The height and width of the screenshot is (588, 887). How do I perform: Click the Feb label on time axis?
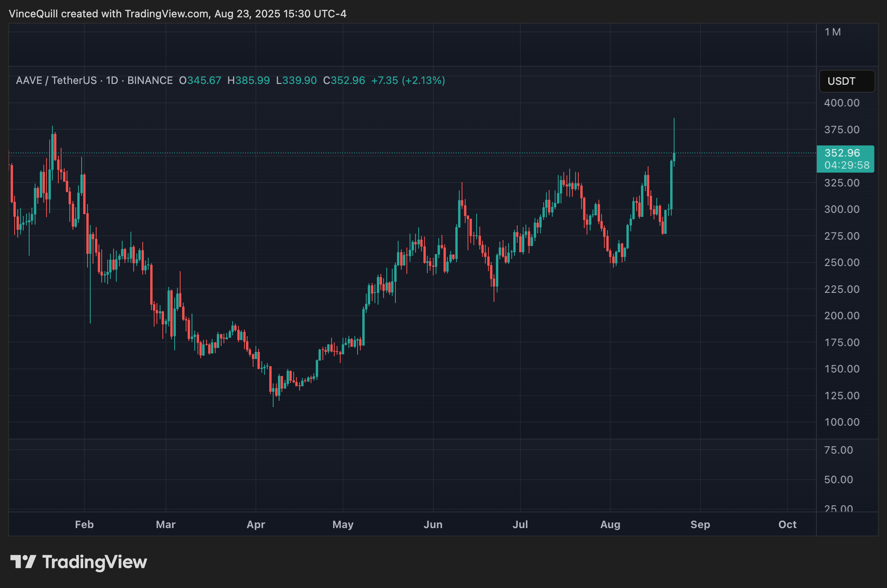[84, 525]
